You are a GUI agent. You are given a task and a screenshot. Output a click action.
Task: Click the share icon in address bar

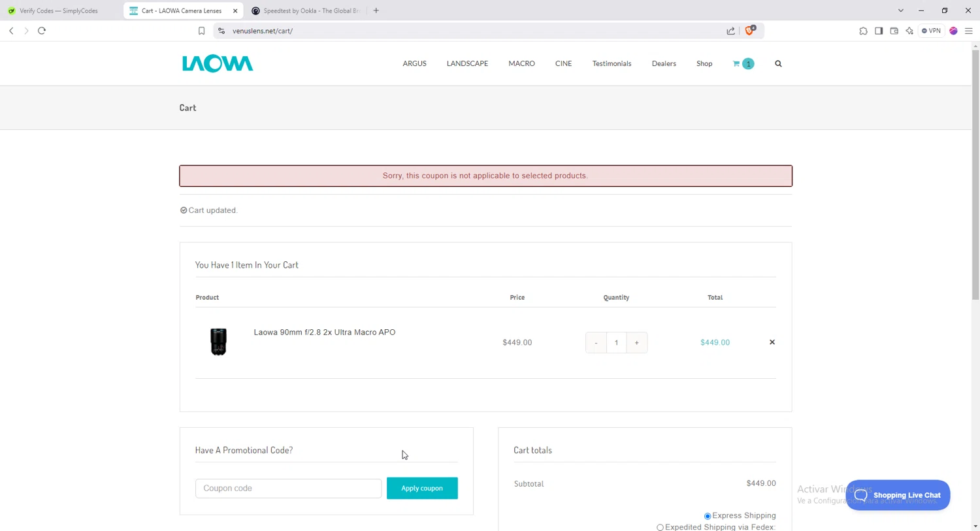pos(730,31)
